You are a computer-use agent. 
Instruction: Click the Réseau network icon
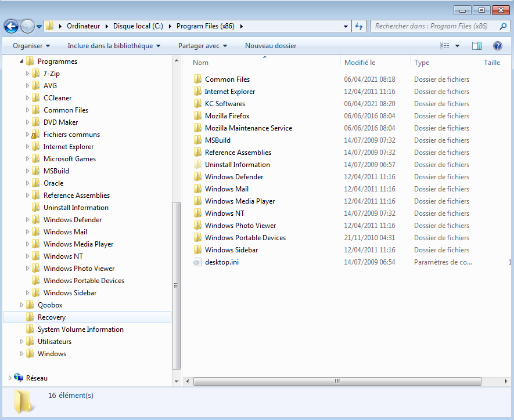click(x=19, y=378)
